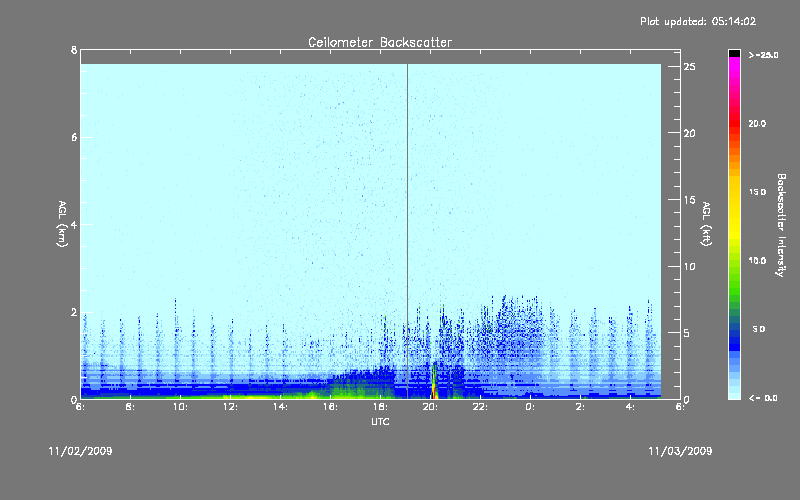This screenshot has width=800, height=500.
Task: Click the '18:' UTC time tick
Action: coord(380,407)
